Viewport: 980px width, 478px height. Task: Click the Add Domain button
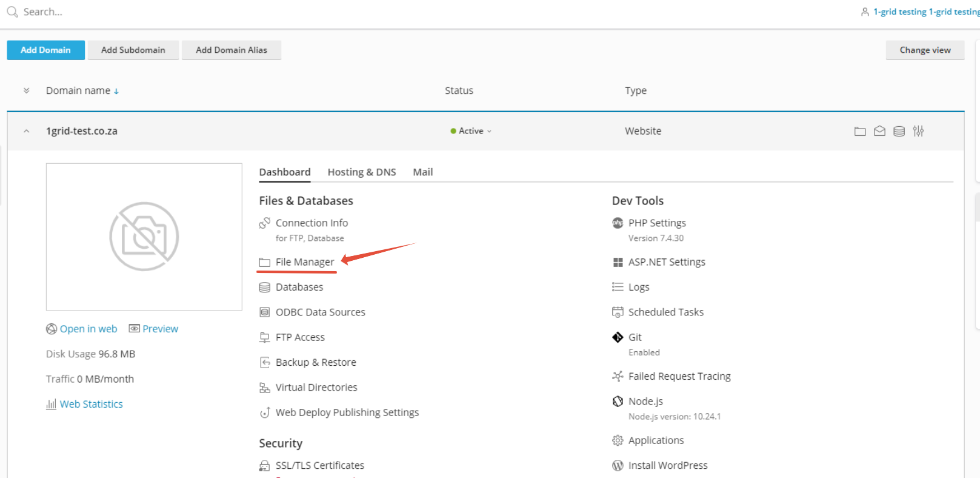click(45, 50)
